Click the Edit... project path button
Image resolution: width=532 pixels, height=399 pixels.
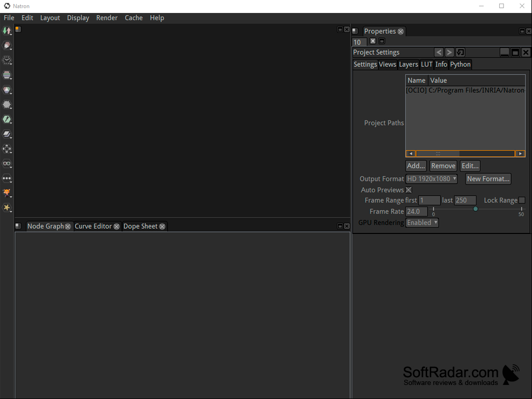pos(470,166)
